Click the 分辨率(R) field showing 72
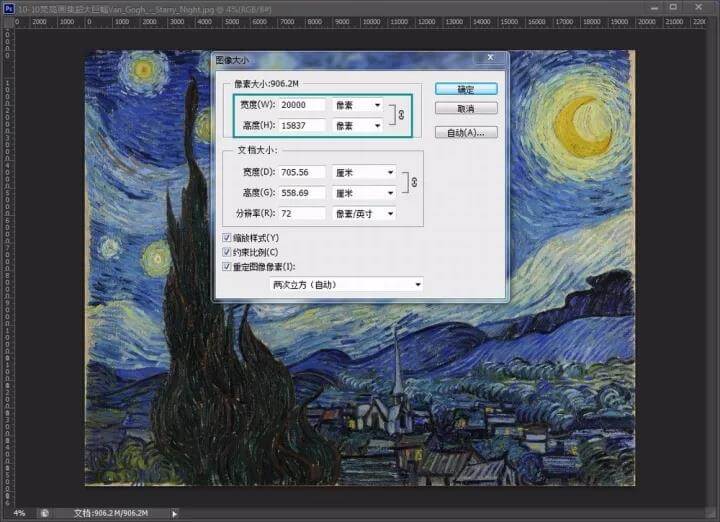Viewport: 720px width, 522px height. pyautogui.click(x=302, y=213)
